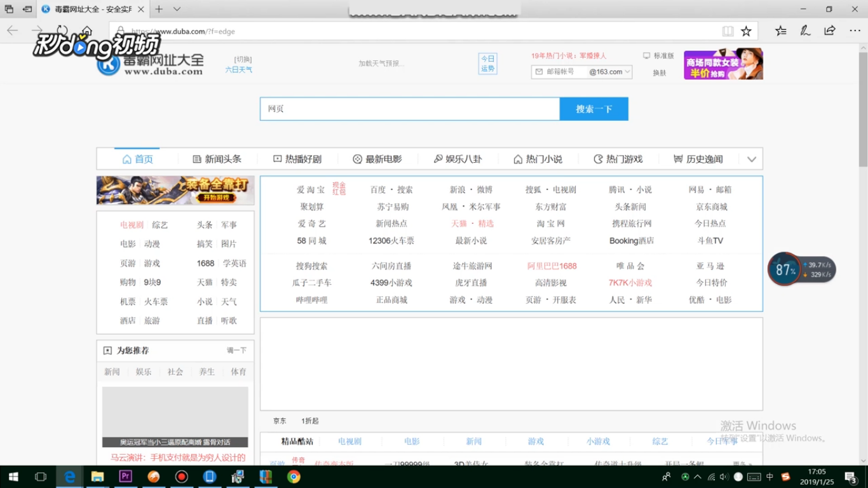The image size is (868, 488).
Task: Click the 网页 search input field
Action: point(409,109)
